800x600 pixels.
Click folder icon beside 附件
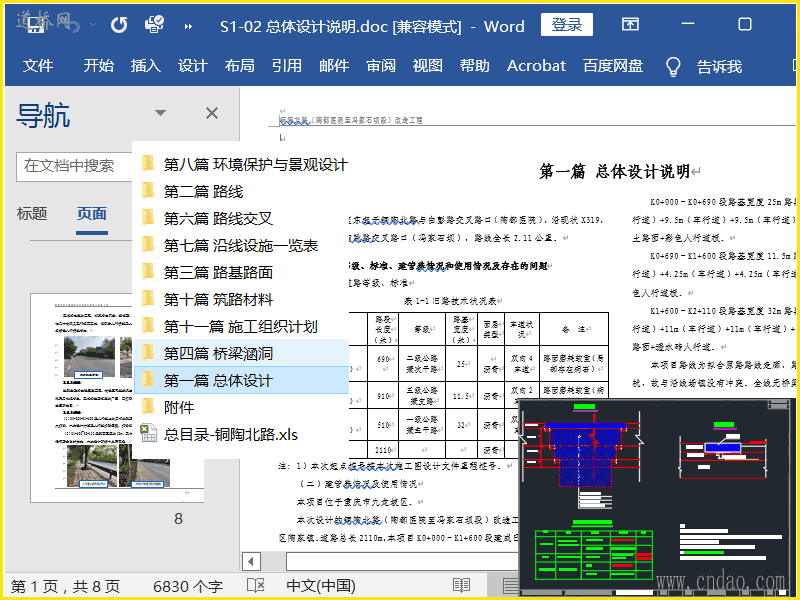coord(148,407)
